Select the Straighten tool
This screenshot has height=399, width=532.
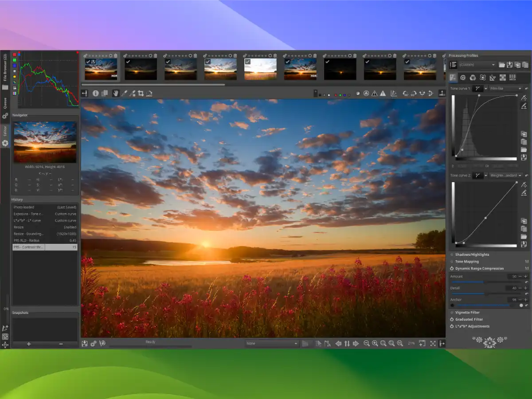pyautogui.click(x=149, y=93)
